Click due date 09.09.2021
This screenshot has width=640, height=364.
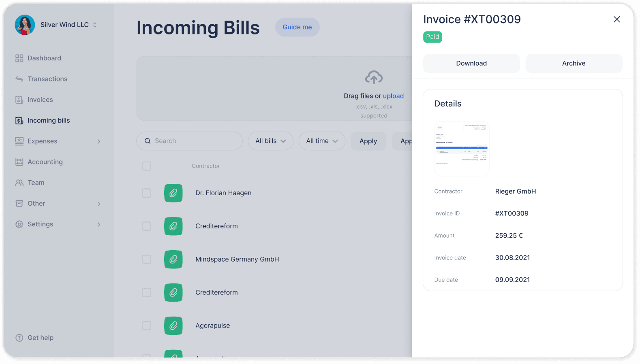coord(512,280)
